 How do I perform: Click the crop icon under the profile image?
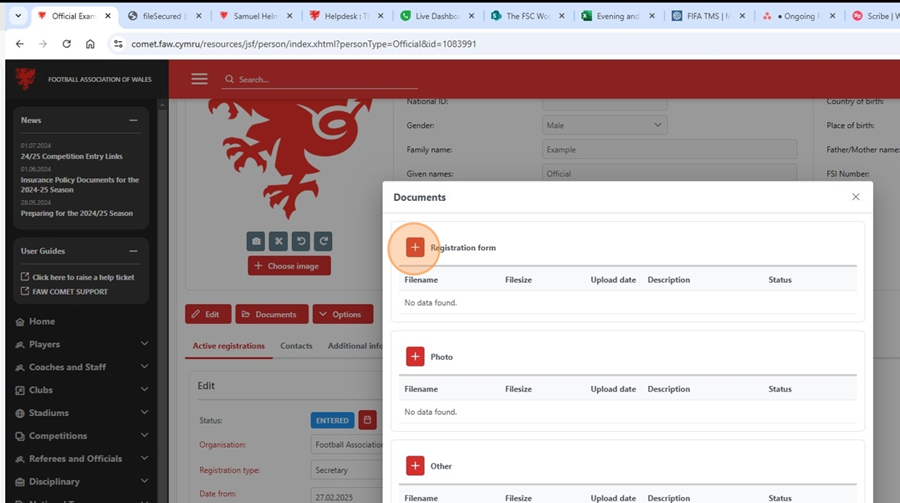(x=278, y=241)
